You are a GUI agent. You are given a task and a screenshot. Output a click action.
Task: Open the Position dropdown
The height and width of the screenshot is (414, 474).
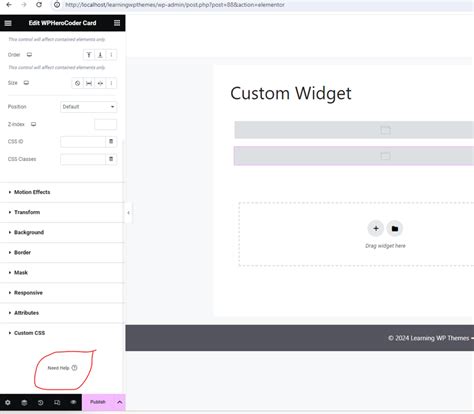88,107
